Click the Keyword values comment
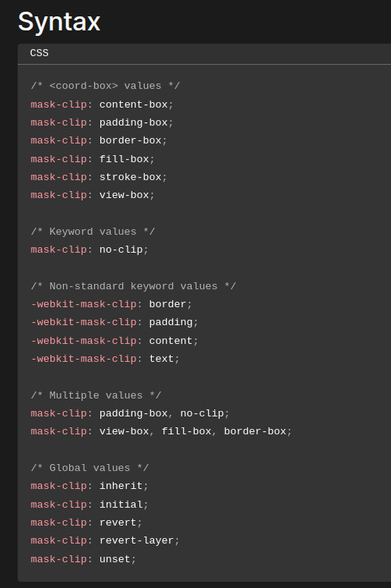Image resolution: width=391 pixels, height=588 pixels. click(x=93, y=231)
